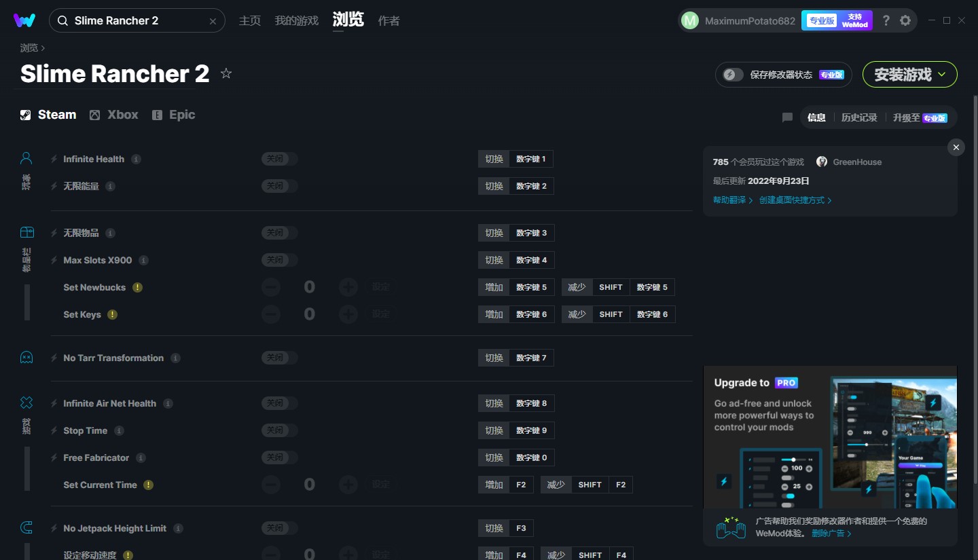Show No Tarr Transformation info icon
The image size is (978, 560).
tap(175, 358)
